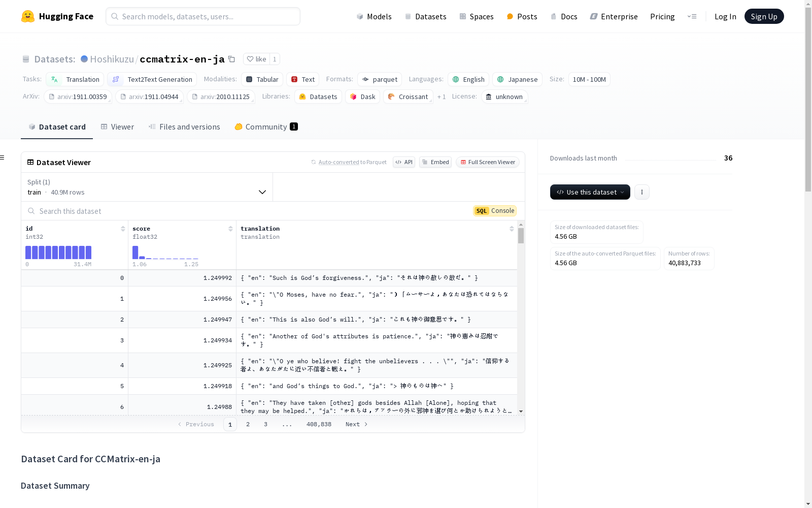This screenshot has height=508, width=812.
Task: Go to Models in top navigation
Action: click(x=374, y=16)
